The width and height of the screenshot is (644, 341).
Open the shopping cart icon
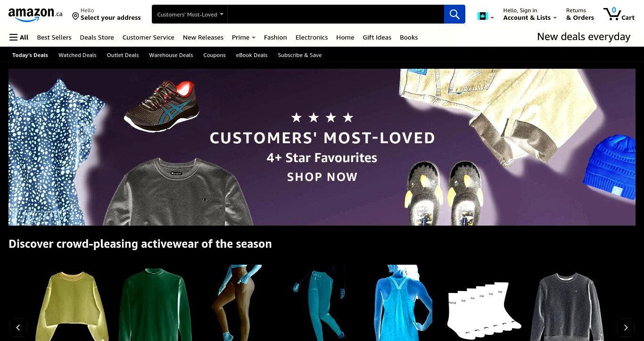click(x=619, y=14)
